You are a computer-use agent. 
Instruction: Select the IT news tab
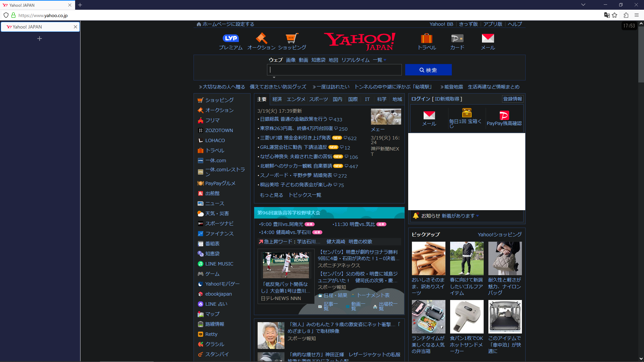pyautogui.click(x=367, y=99)
